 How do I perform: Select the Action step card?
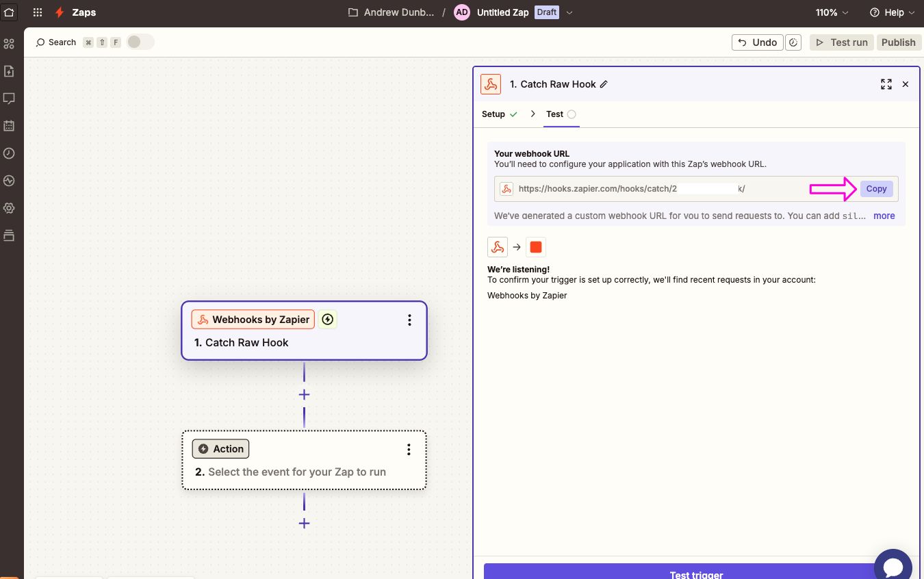tap(304, 460)
